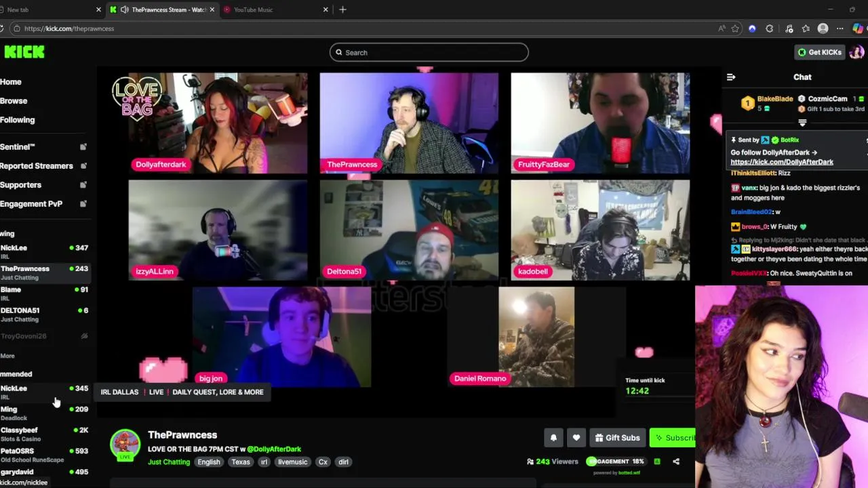Click the heart follow button
The width and height of the screenshot is (868, 488).
576,438
